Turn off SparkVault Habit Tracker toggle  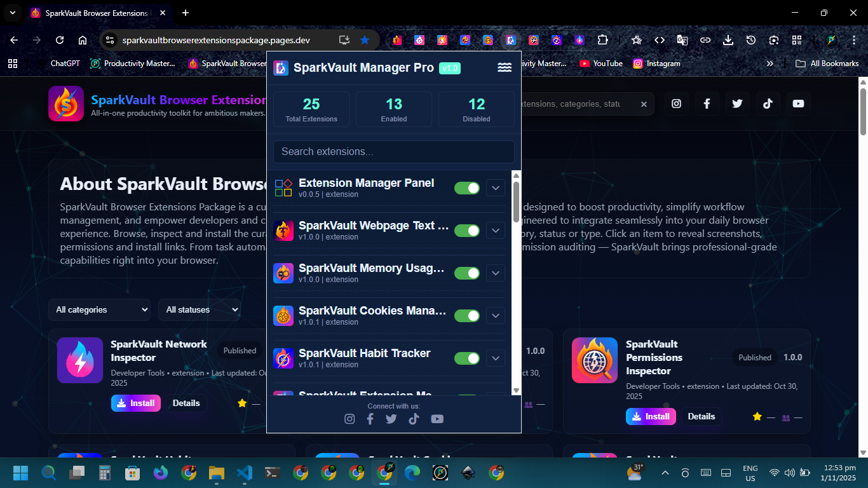[x=467, y=358]
